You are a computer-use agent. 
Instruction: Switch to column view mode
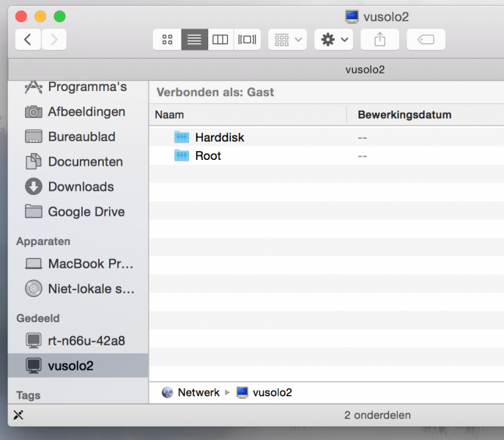coord(220,40)
